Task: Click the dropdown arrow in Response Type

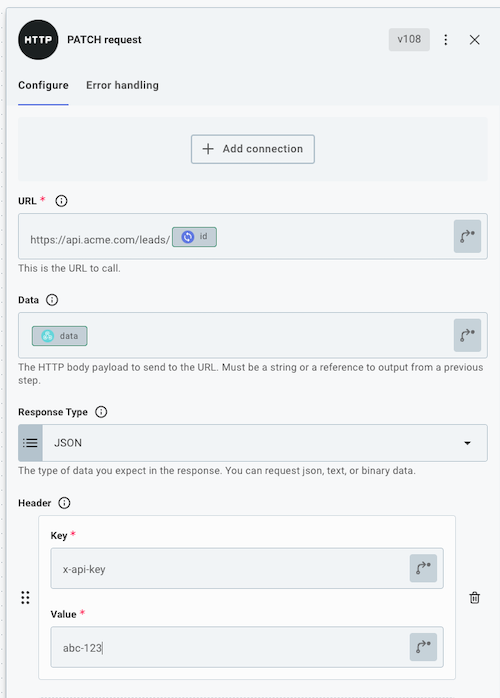Action: pyautogui.click(x=467, y=443)
